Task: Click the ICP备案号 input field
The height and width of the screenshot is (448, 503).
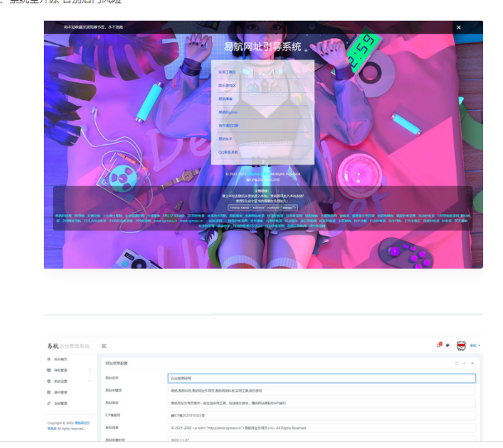Action: (322, 415)
